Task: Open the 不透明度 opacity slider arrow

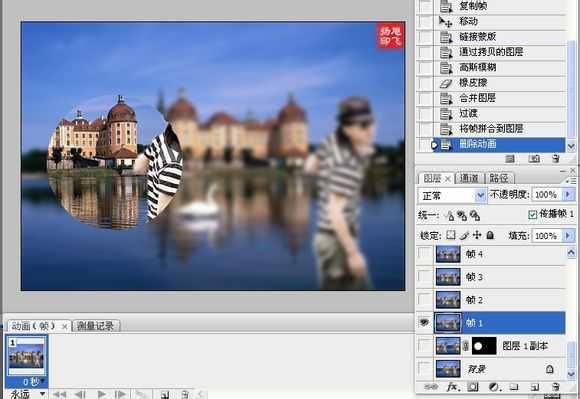Action: tap(568, 195)
